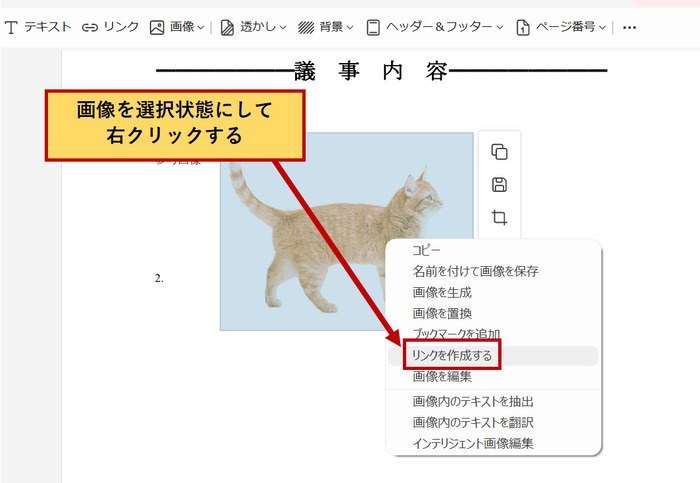Choose 画像を生成 from the context menu

click(493, 292)
